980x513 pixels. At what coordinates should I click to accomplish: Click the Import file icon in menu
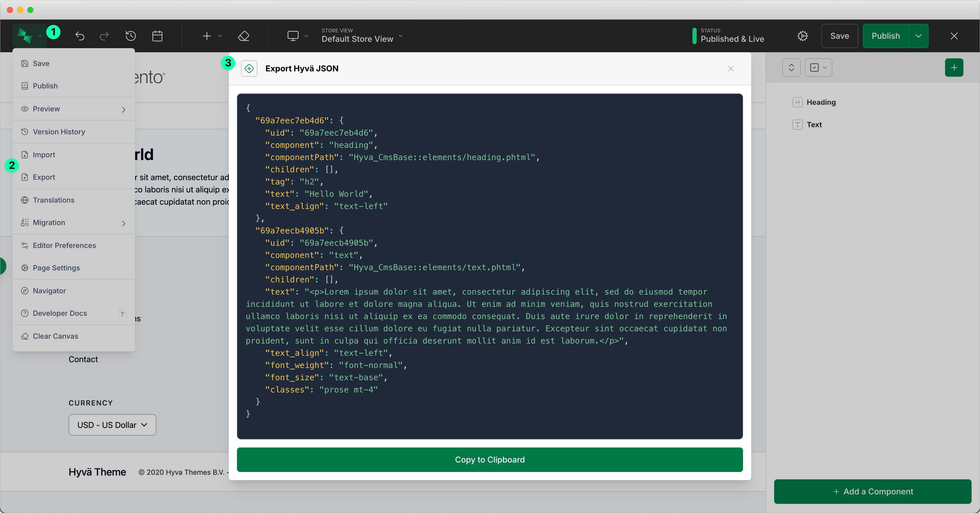coord(25,155)
